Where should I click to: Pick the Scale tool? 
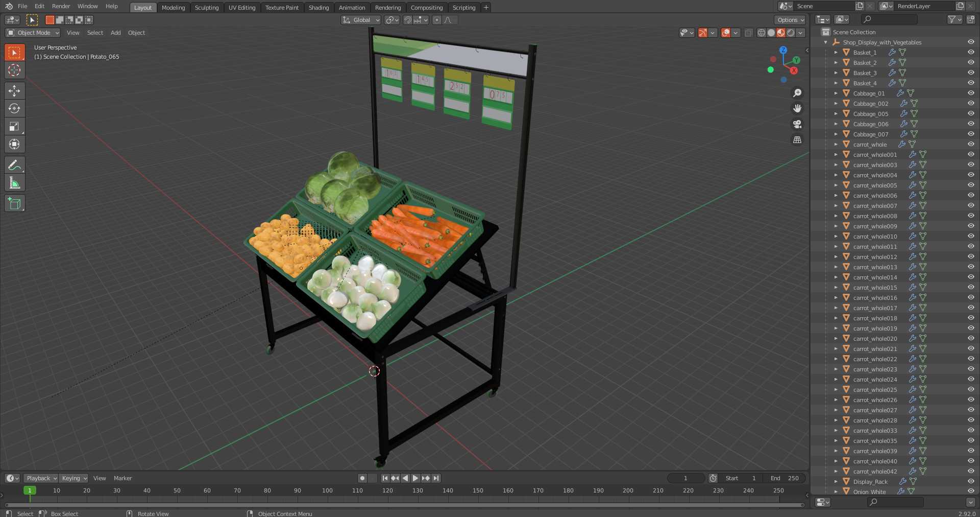point(14,126)
